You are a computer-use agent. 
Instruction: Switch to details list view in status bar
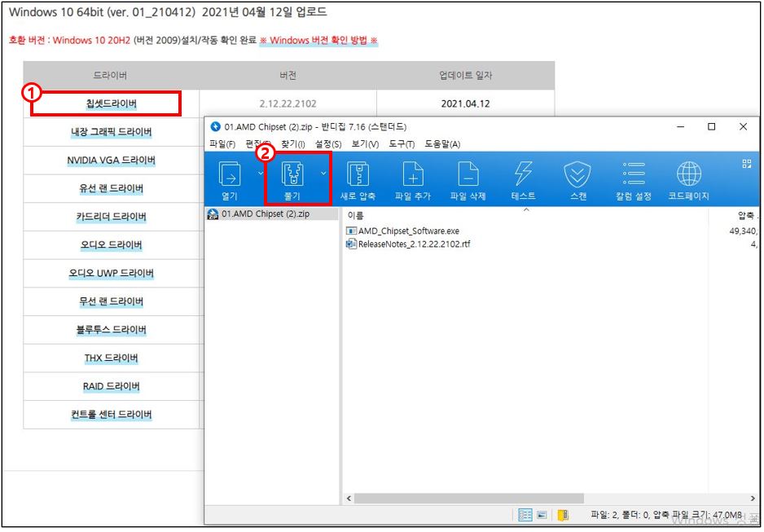525,515
